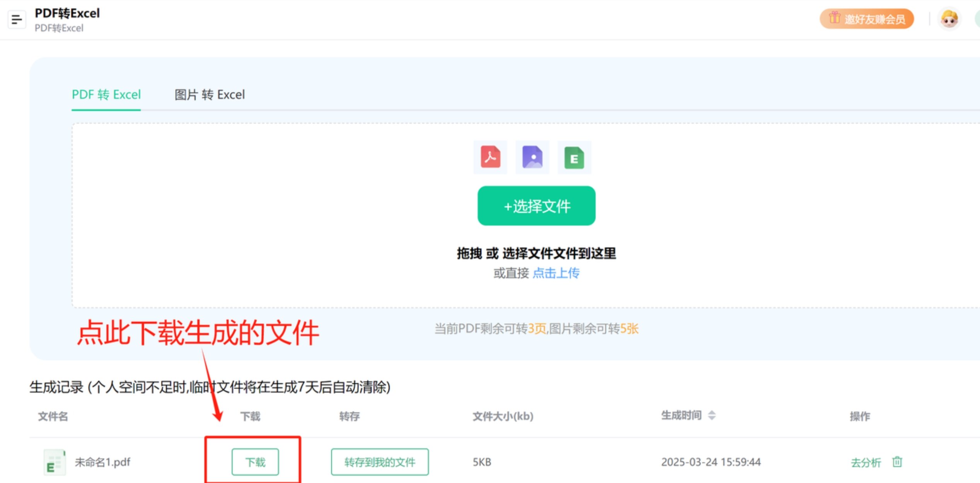Click the Excel thumbnail beside 未命名1.pdf
The width and height of the screenshot is (980, 483).
pos(55,461)
